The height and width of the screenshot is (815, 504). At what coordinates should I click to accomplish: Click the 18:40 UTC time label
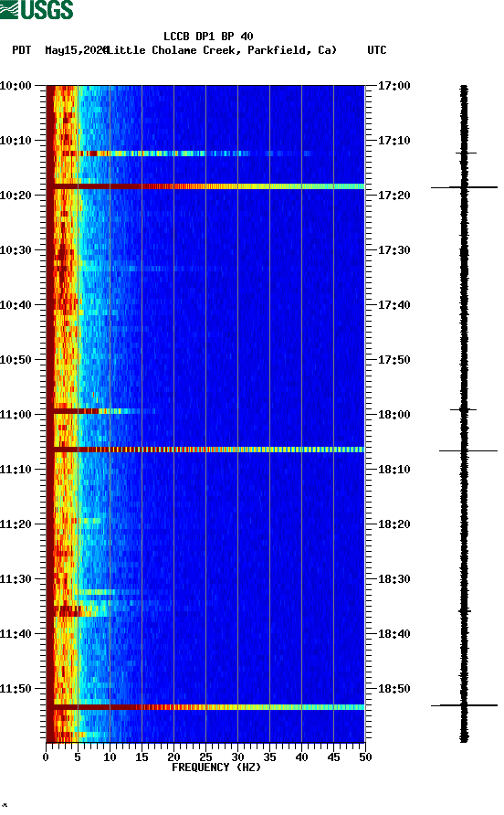[x=394, y=634]
